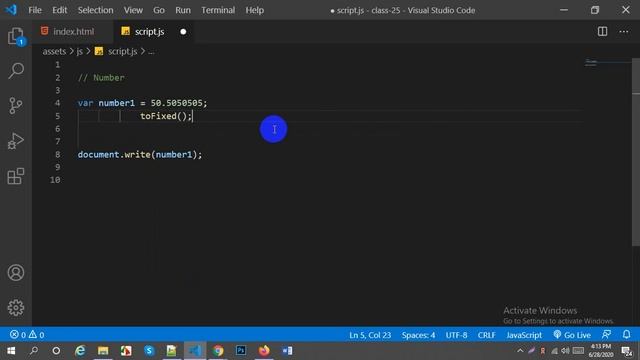Open Google Chrome from taskbar
This screenshot has height=360, width=640.
coord(218,351)
